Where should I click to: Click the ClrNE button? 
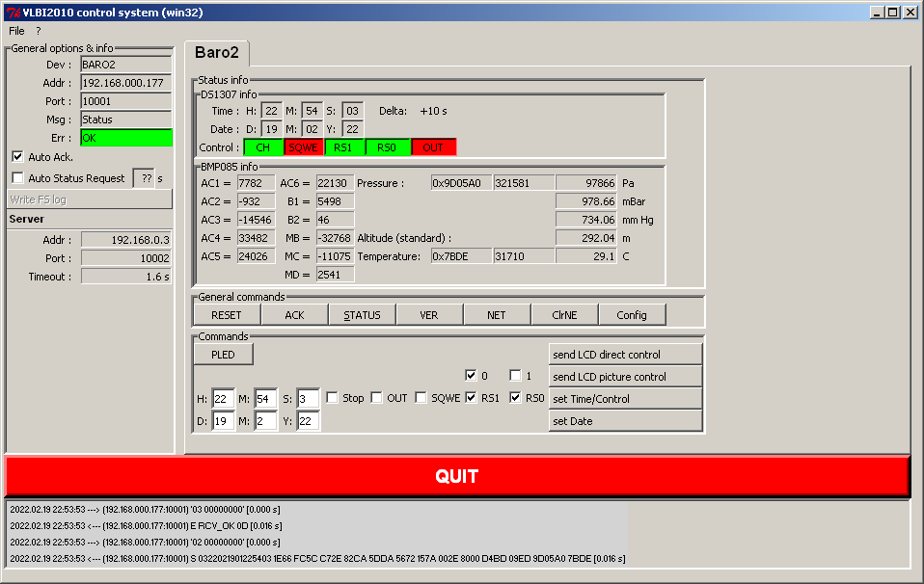564,315
